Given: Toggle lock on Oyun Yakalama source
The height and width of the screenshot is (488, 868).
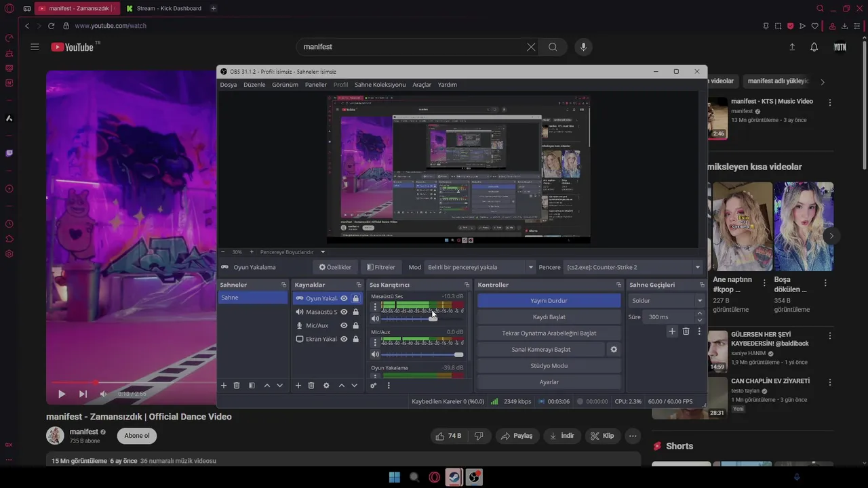Looking at the screenshot, I should (x=355, y=298).
